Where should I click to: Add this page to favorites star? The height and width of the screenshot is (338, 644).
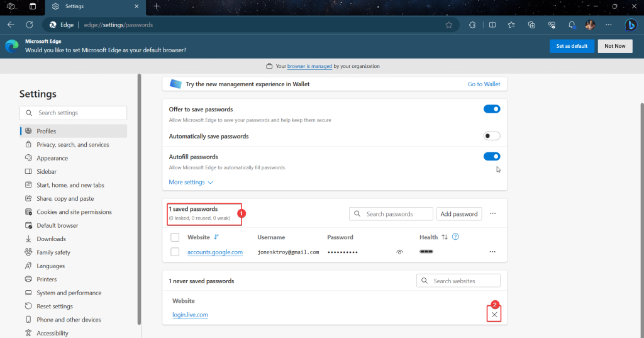point(449,25)
